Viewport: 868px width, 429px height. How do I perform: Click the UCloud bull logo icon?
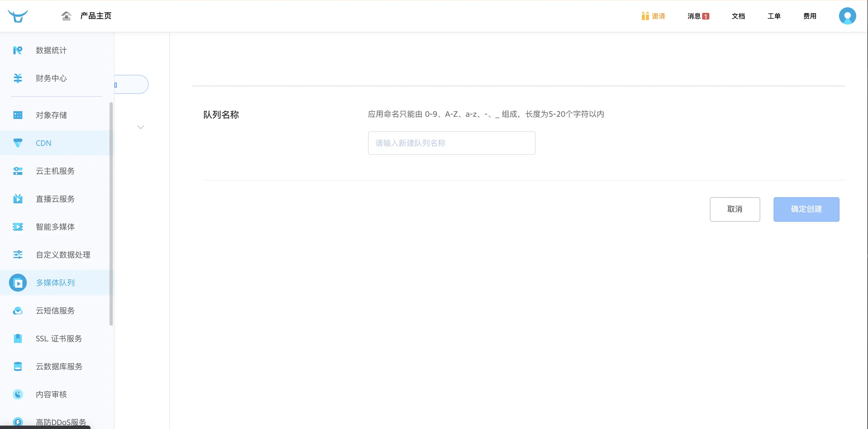pyautogui.click(x=18, y=16)
